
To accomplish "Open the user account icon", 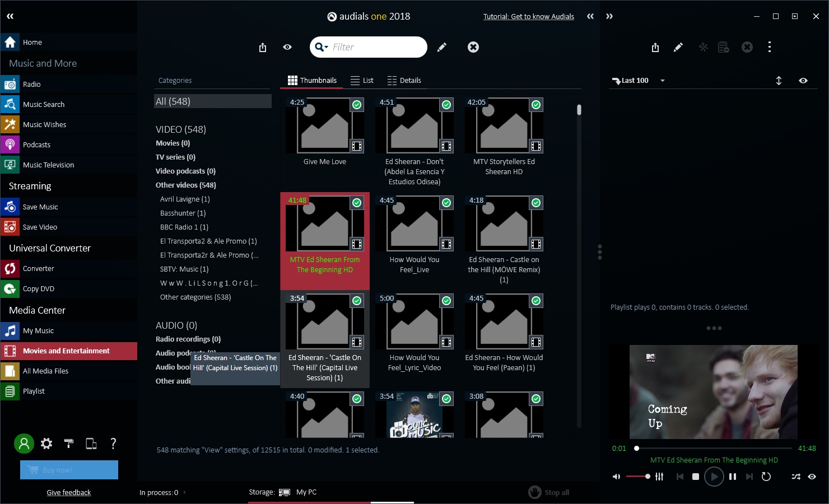I will 24,444.
